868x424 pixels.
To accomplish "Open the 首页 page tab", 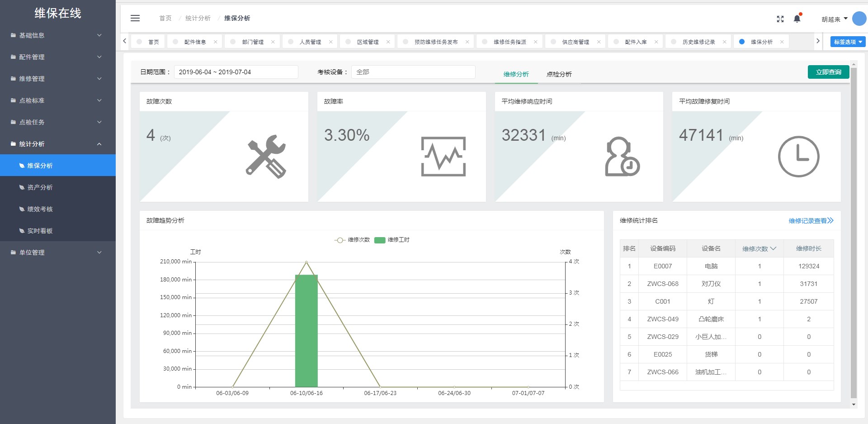I will [x=148, y=42].
